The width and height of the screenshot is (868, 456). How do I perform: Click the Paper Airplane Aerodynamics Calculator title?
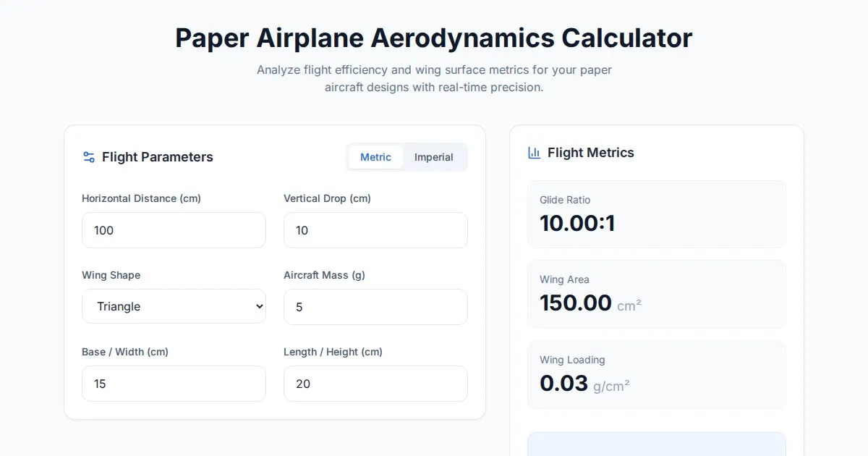point(433,38)
